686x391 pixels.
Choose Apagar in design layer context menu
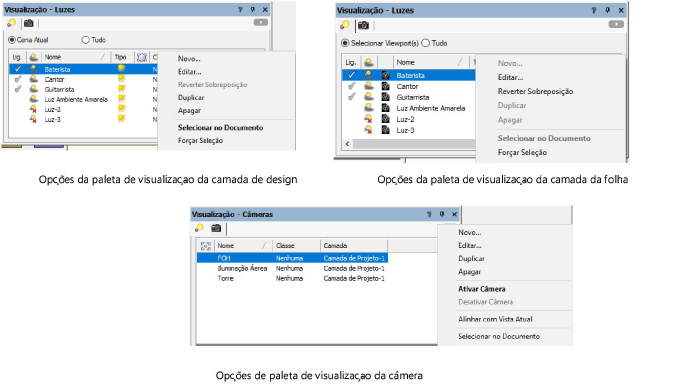pos(189,111)
